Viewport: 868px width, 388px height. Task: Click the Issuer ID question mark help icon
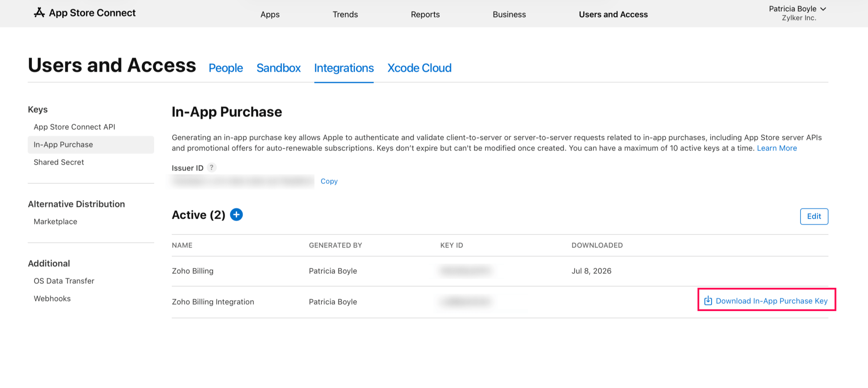(x=211, y=167)
